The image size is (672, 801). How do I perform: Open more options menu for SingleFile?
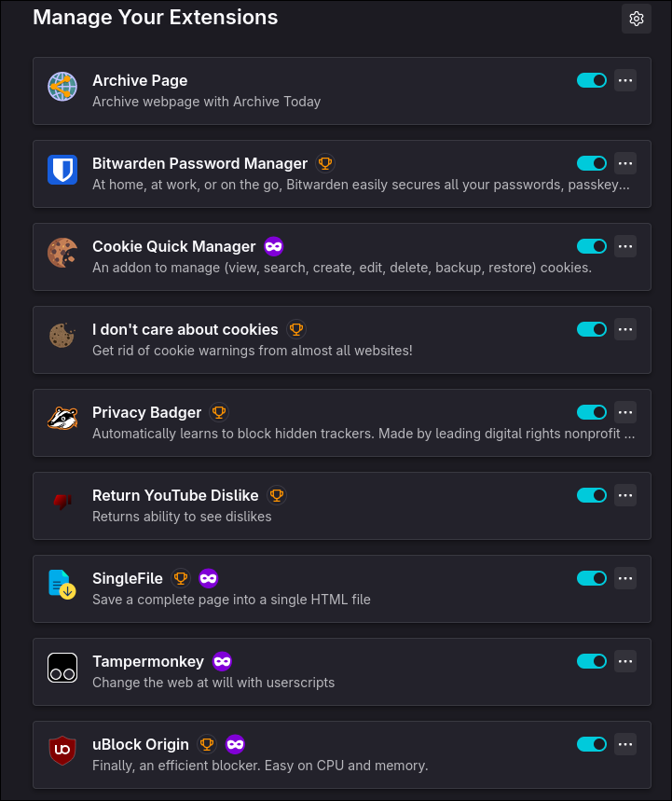pos(625,578)
